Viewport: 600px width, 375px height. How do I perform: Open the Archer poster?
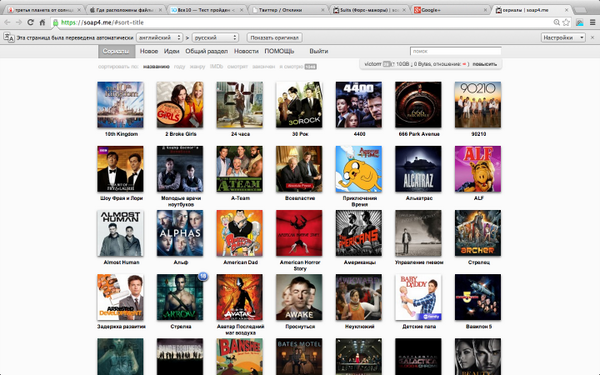click(x=478, y=233)
